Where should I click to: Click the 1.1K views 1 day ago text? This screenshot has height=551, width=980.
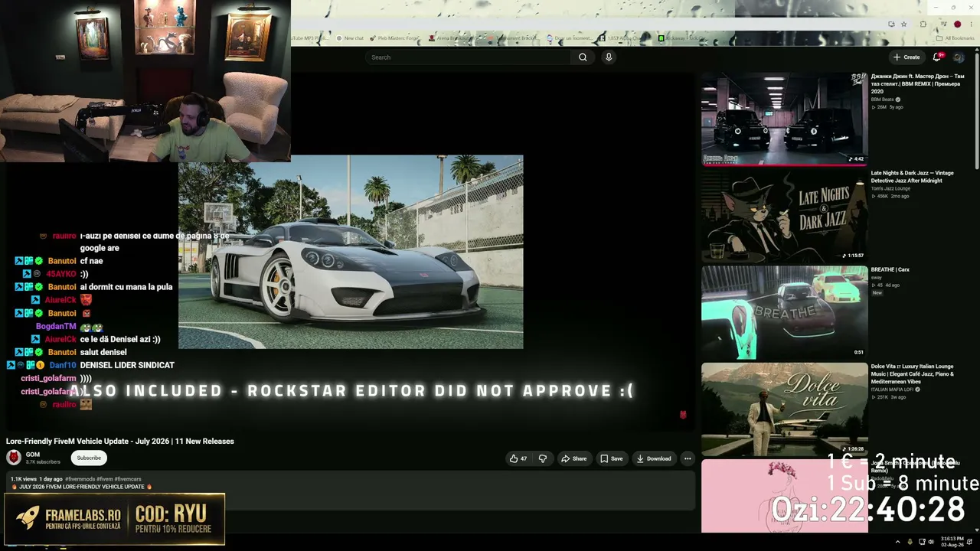pyautogui.click(x=36, y=479)
